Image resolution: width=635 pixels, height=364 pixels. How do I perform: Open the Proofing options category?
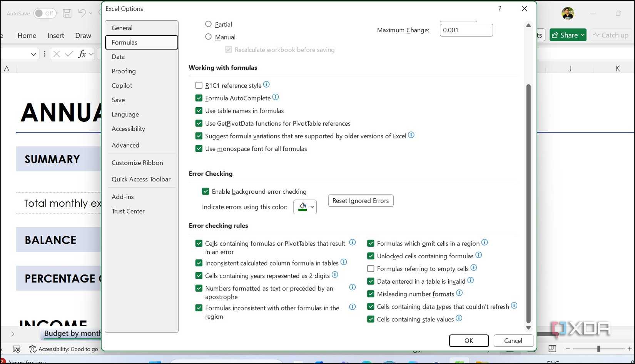click(x=142, y=71)
